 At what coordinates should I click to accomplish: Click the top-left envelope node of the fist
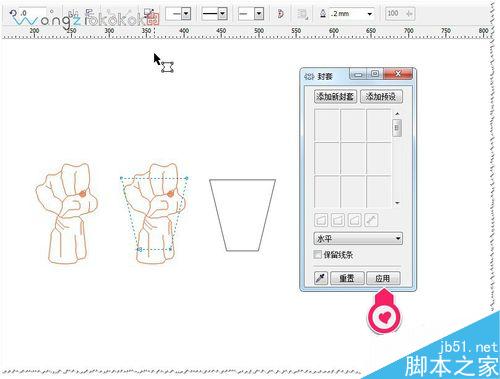122,178
